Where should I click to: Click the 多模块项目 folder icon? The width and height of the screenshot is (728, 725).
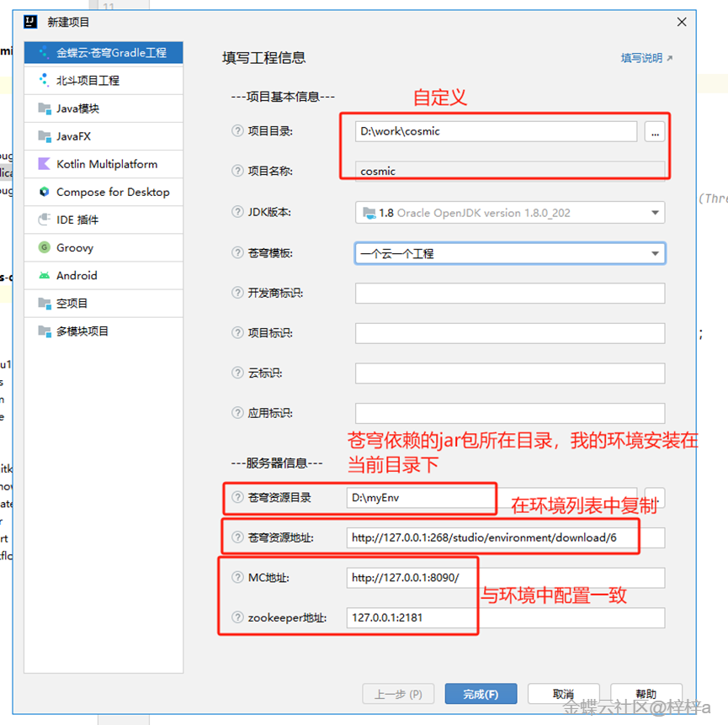[x=45, y=331]
